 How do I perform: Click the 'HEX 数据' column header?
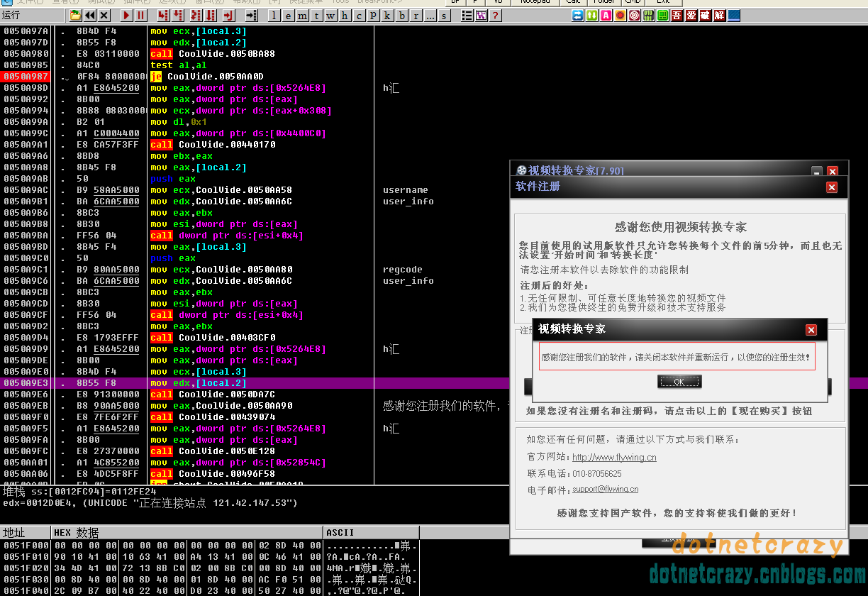(x=187, y=532)
